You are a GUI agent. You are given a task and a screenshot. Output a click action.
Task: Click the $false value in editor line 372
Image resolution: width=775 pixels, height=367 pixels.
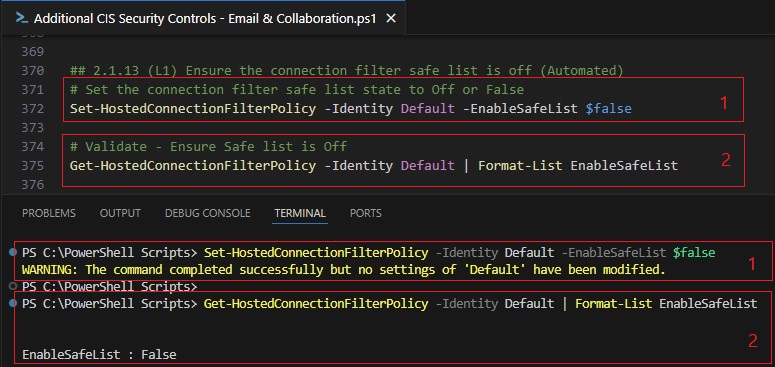click(x=608, y=108)
